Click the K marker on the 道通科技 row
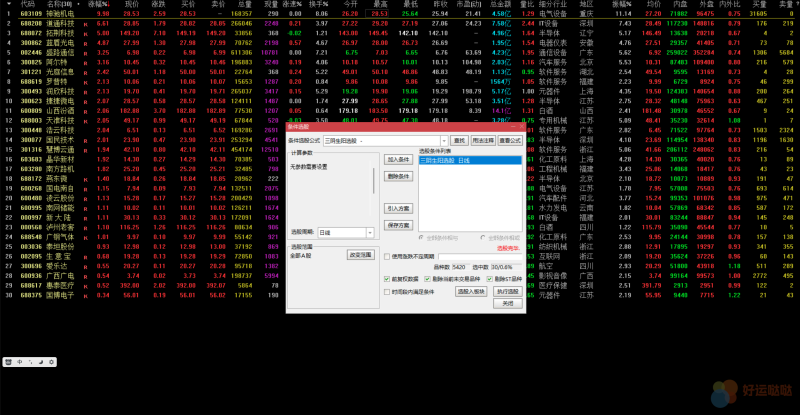The height and width of the screenshot is (415, 800). coord(86,24)
